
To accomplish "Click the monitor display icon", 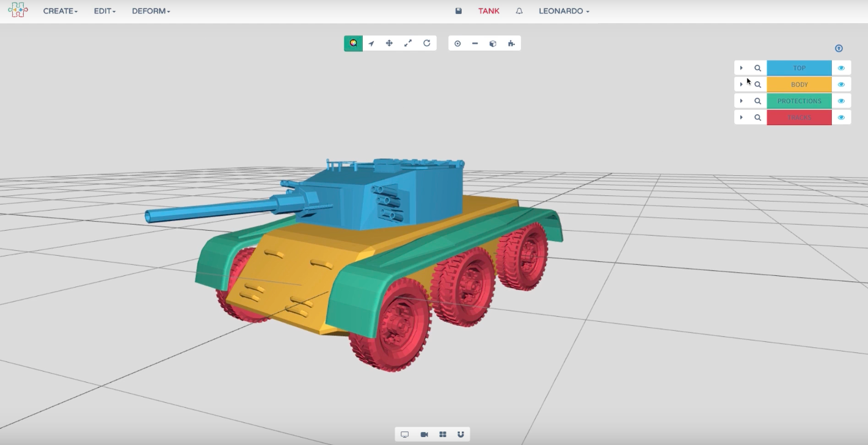I will point(404,435).
